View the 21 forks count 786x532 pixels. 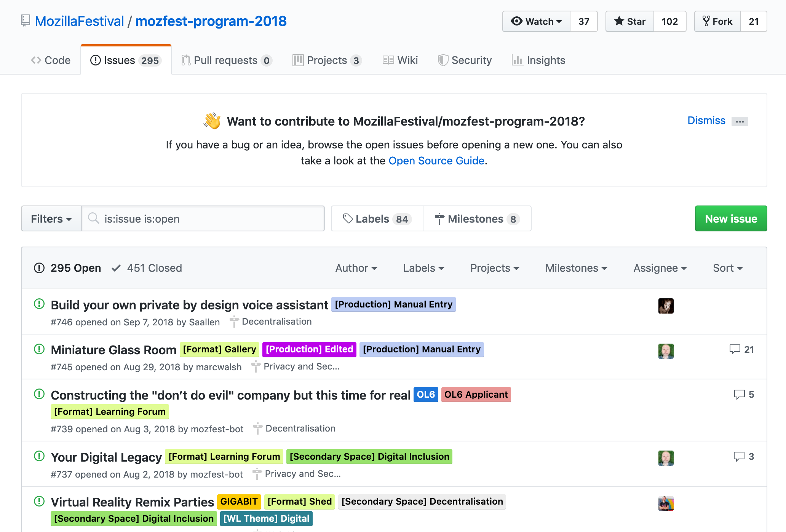pos(754,21)
